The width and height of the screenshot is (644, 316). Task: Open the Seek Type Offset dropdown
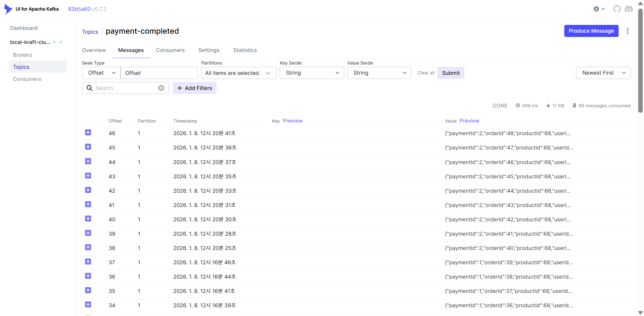coord(101,73)
